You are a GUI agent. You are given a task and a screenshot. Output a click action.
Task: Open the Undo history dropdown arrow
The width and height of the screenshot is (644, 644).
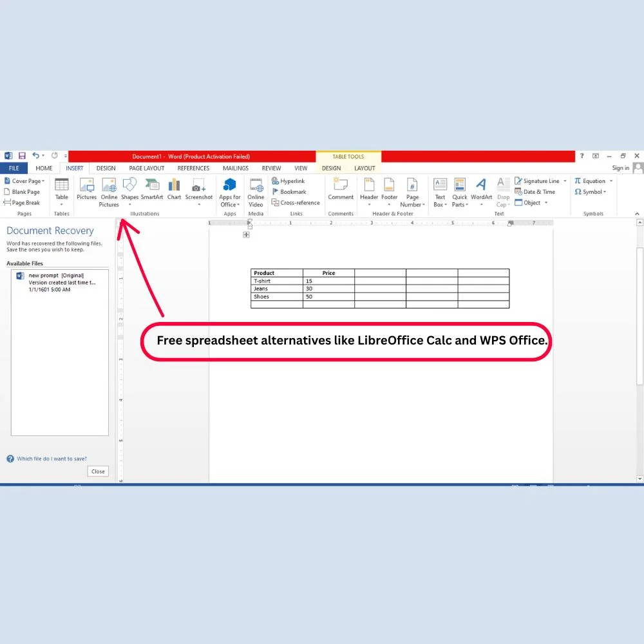[43, 156]
